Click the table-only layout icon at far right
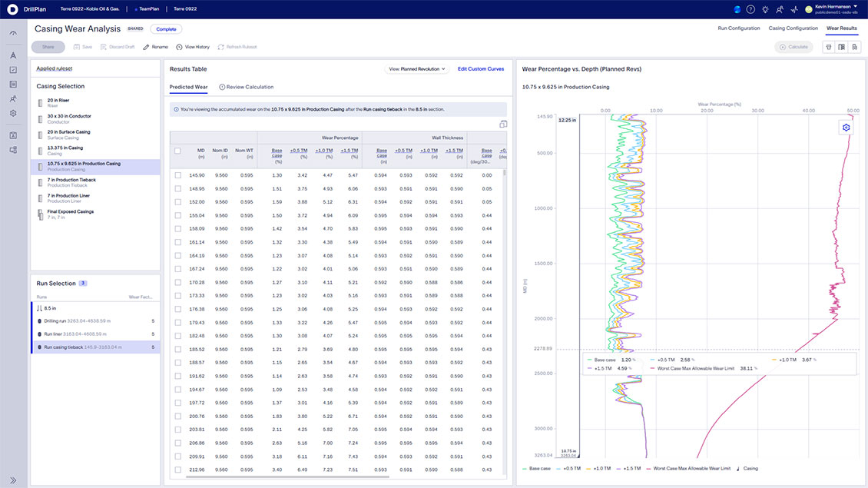868x488 pixels. point(855,47)
